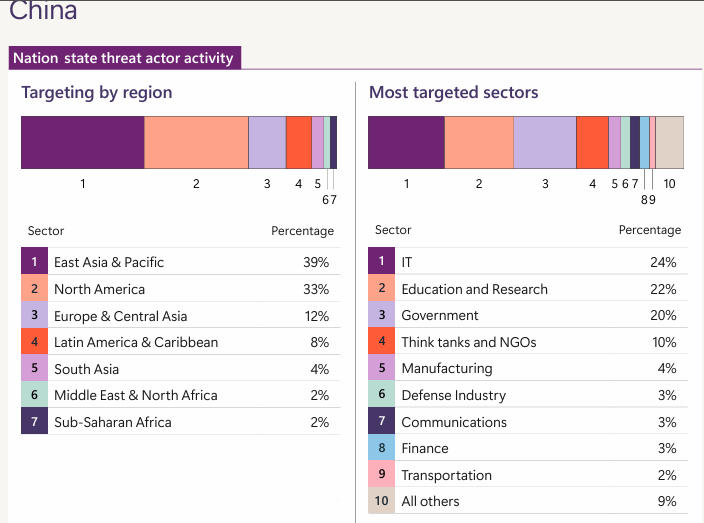The height and width of the screenshot is (523, 704).
Task: Click the swatch numbered 2 beside North America
Action: click(34, 289)
